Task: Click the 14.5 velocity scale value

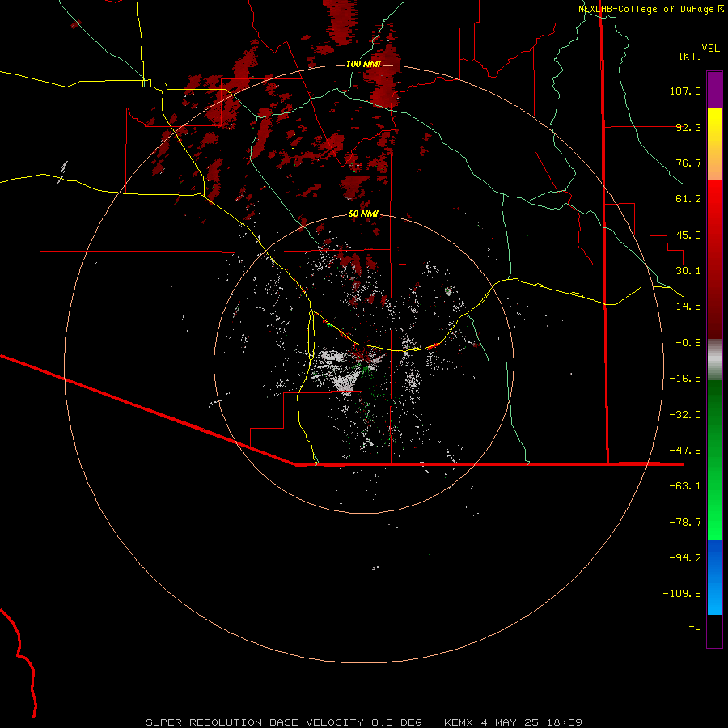Action: 688,307
